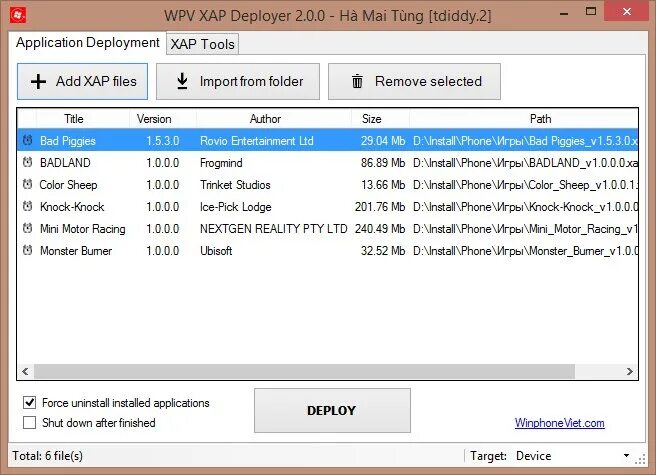This screenshot has width=656, height=475.
Task: Select the Color Sheep title
Action: point(68,185)
